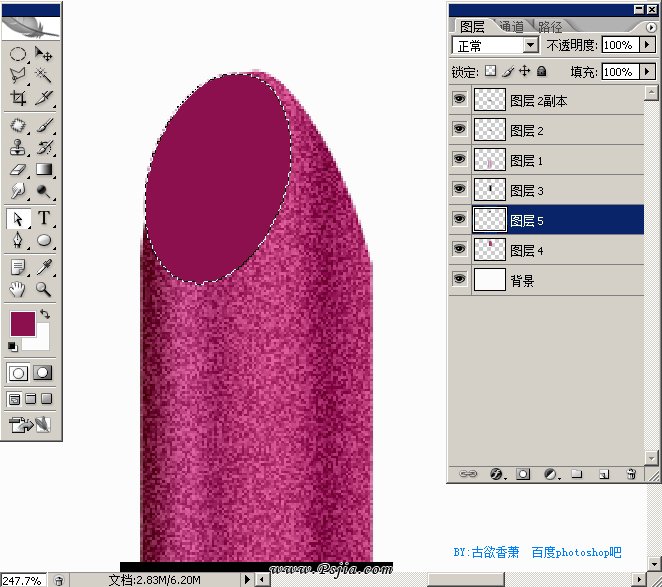Select the Notes tool

18,267
